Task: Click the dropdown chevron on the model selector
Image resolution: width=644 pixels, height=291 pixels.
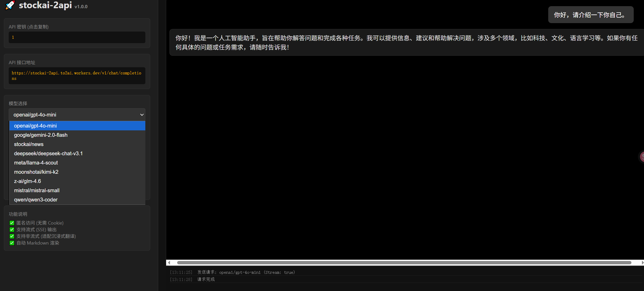Action: pyautogui.click(x=142, y=115)
